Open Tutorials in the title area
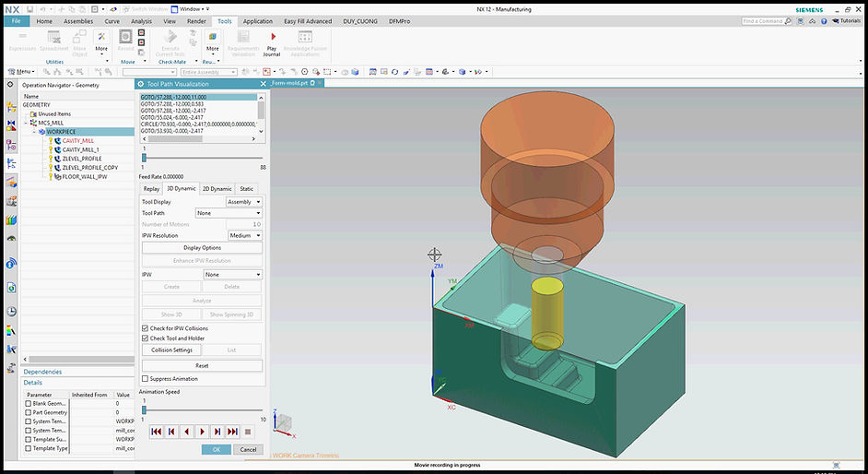The height and width of the screenshot is (474, 868). pos(847,21)
